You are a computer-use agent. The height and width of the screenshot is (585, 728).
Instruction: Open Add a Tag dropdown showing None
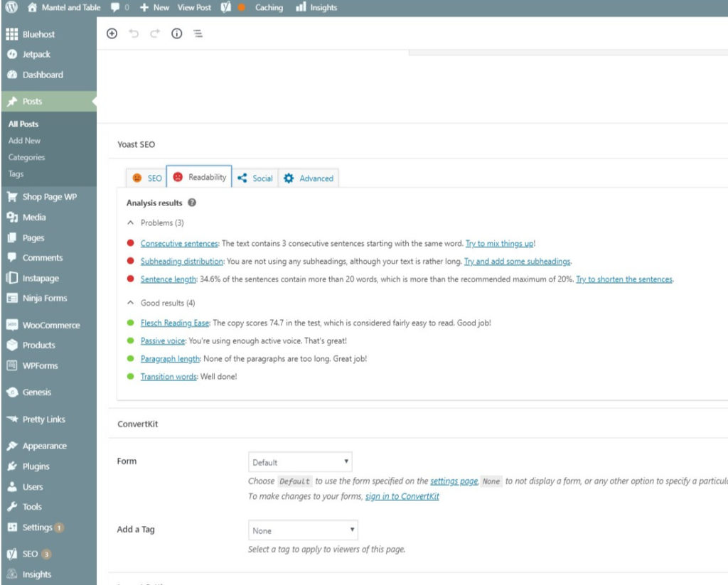(x=303, y=530)
